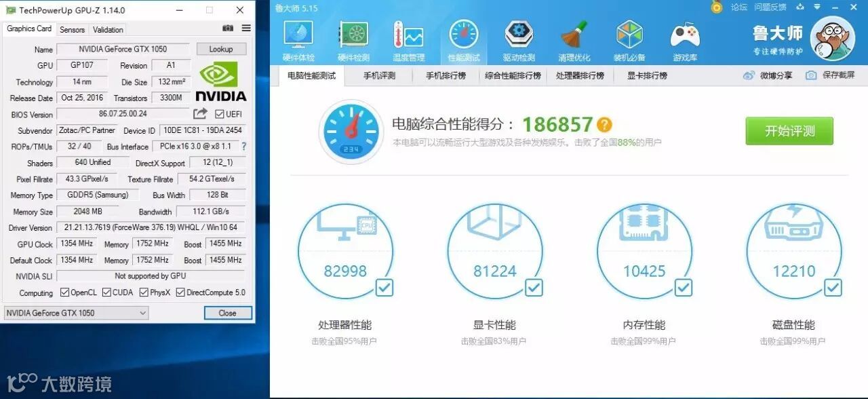Select the 电脑性能测试 tab
The width and height of the screenshot is (868, 399).
point(312,76)
